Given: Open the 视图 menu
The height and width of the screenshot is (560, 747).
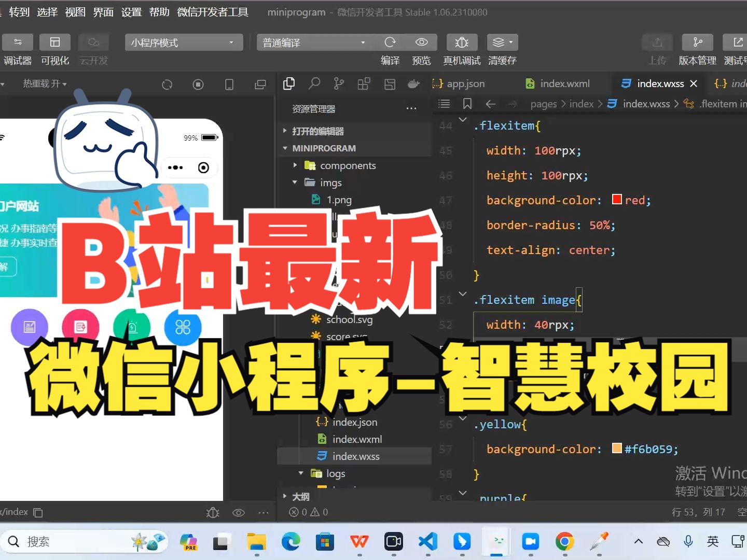Looking at the screenshot, I should click(x=75, y=12).
